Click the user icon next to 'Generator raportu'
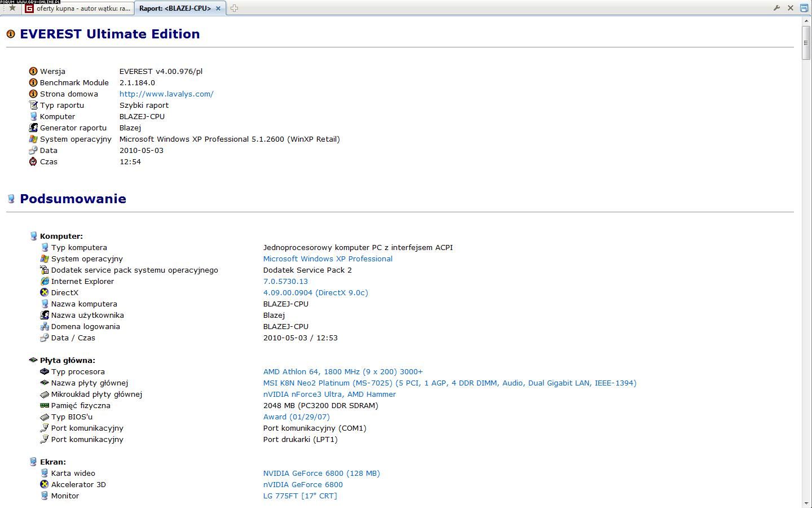The width and height of the screenshot is (812, 508). tap(33, 128)
